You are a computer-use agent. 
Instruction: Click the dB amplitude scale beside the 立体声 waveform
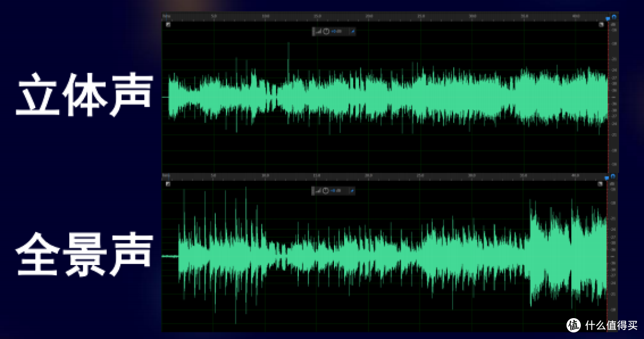pyautogui.click(x=614, y=97)
